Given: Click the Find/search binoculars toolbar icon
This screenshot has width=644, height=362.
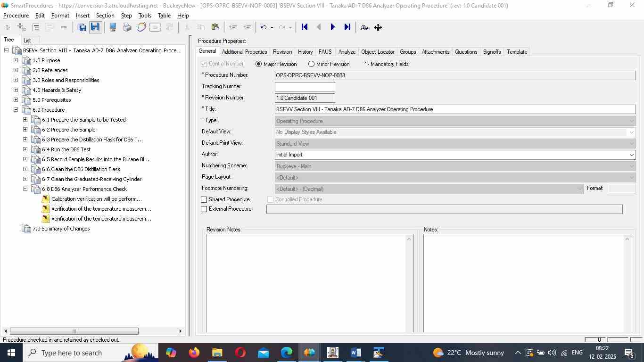Looking at the screenshot, I should pos(364,27).
